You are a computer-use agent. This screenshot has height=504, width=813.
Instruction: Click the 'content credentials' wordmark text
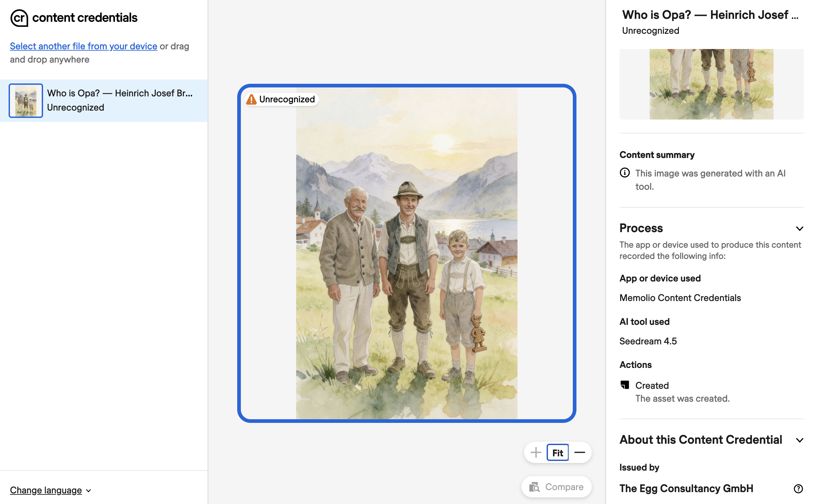tap(85, 18)
